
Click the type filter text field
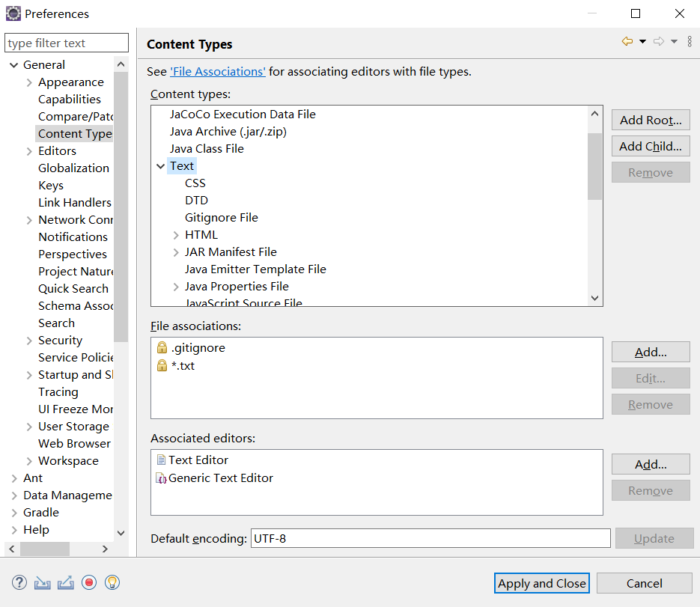tap(67, 43)
